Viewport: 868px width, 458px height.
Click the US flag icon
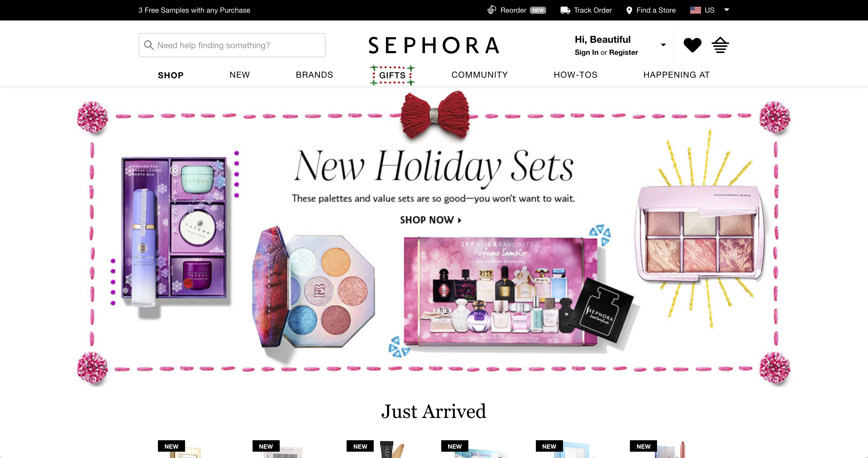pos(695,10)
